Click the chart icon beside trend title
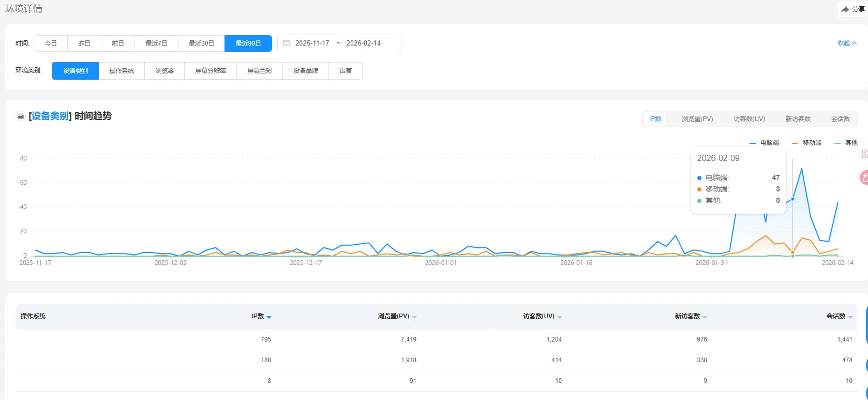 point(21,116)
